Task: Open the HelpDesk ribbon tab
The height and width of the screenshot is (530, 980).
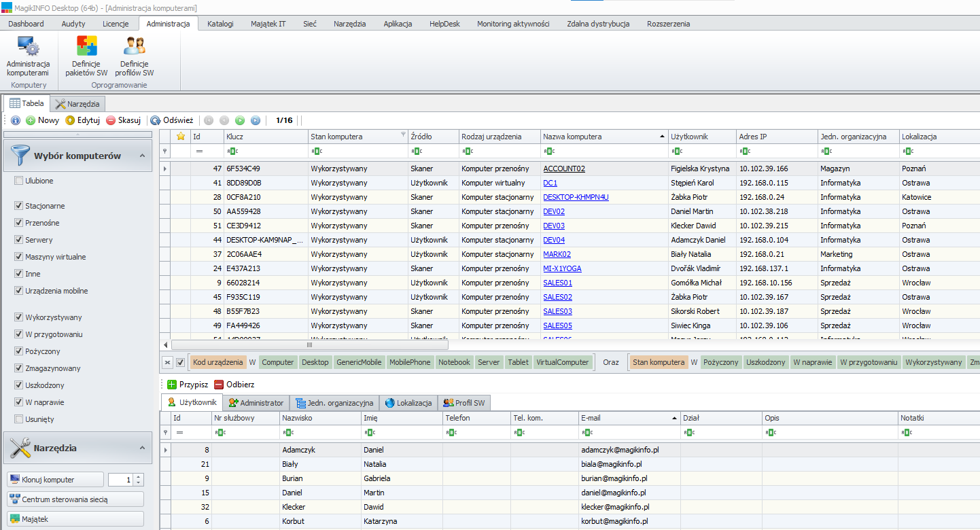Action: pyautogui.click(x=444, y=24)
